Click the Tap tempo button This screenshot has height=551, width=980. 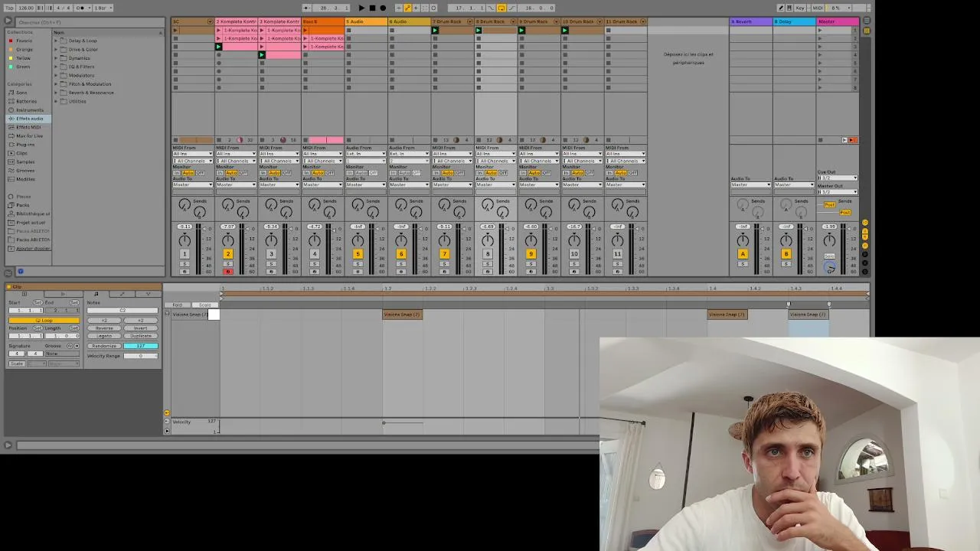click(x=10, y=8)
